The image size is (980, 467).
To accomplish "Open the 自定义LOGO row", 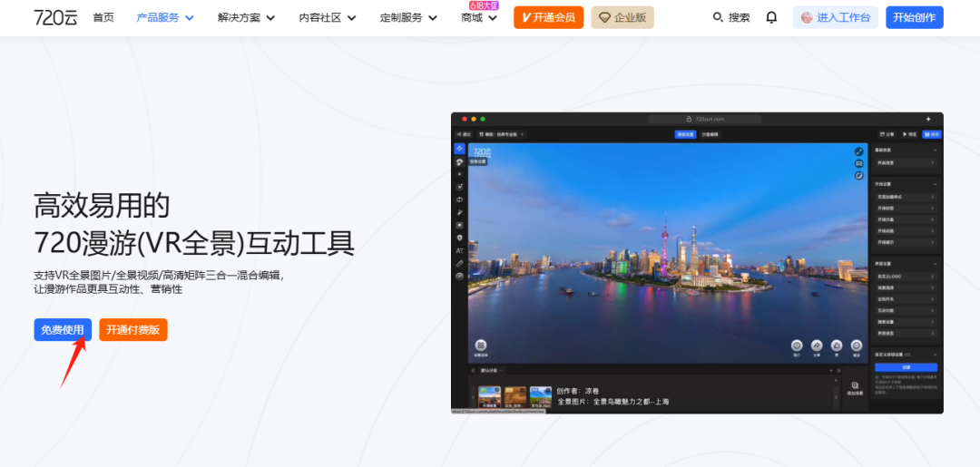I will pyautogui.click(x=906, y=276).
